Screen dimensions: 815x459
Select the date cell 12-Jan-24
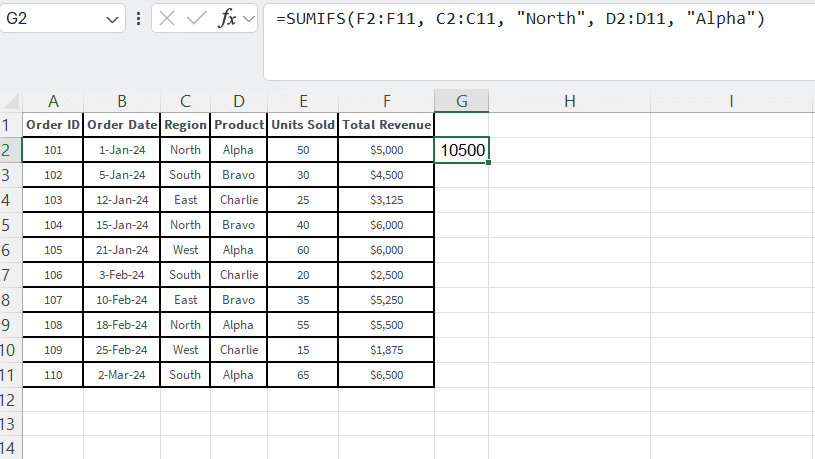tap(122, 200)
